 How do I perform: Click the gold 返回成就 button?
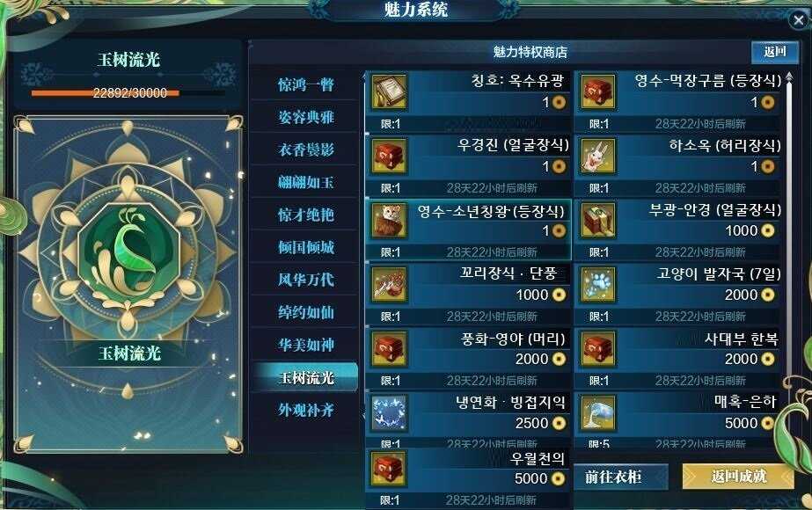(x=738, y=477)
